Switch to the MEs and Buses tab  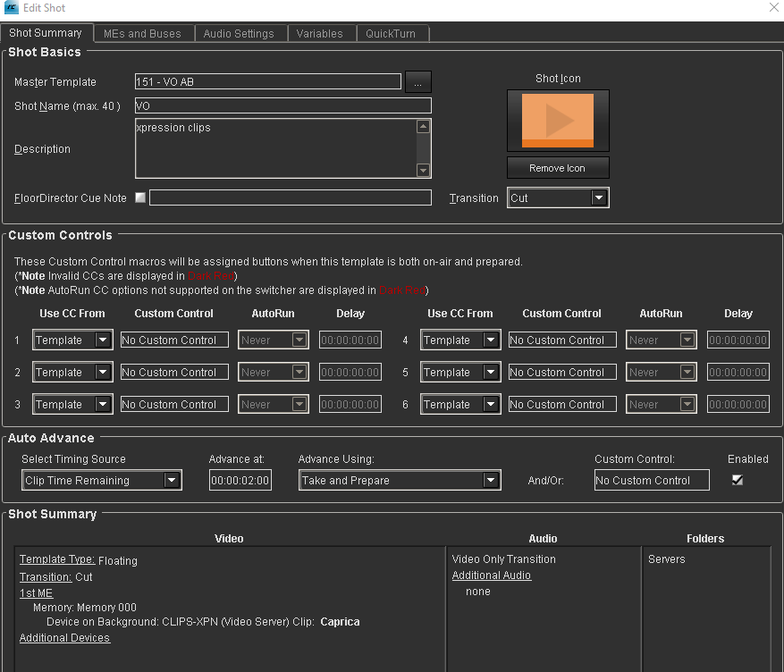142,34
